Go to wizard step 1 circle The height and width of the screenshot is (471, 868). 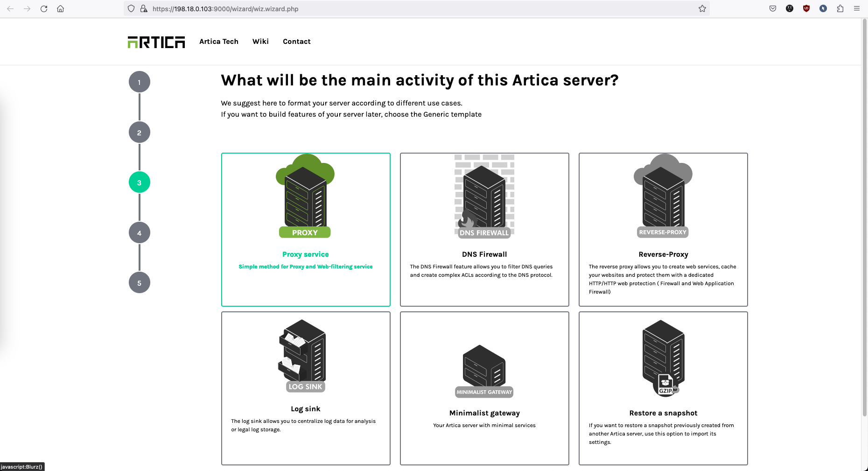(139, 82)
